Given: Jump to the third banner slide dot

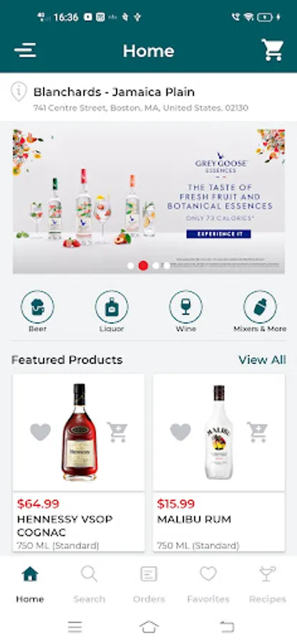Looking at the screenshot, I should 156,265.
